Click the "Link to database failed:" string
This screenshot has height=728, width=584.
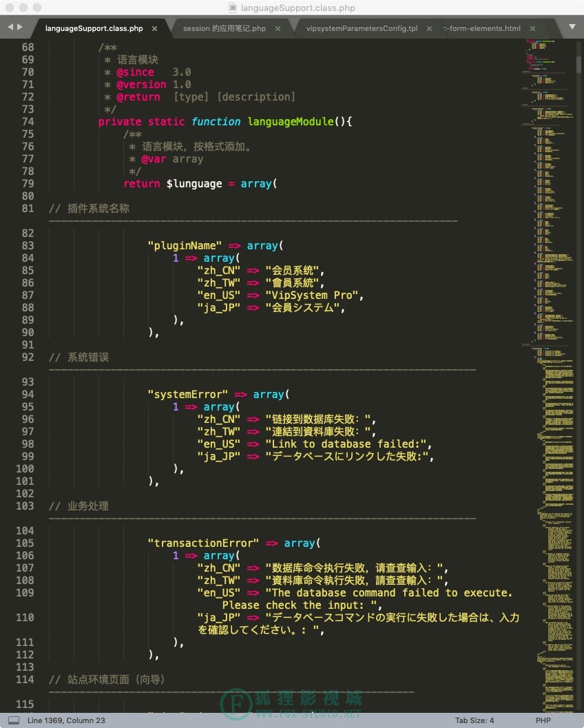(346, 444)
